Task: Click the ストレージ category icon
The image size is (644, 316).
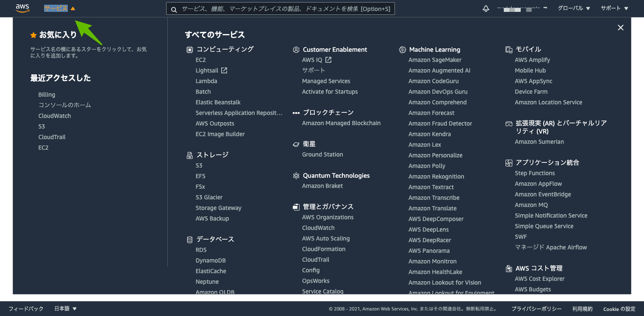Action: coord(190,155)
